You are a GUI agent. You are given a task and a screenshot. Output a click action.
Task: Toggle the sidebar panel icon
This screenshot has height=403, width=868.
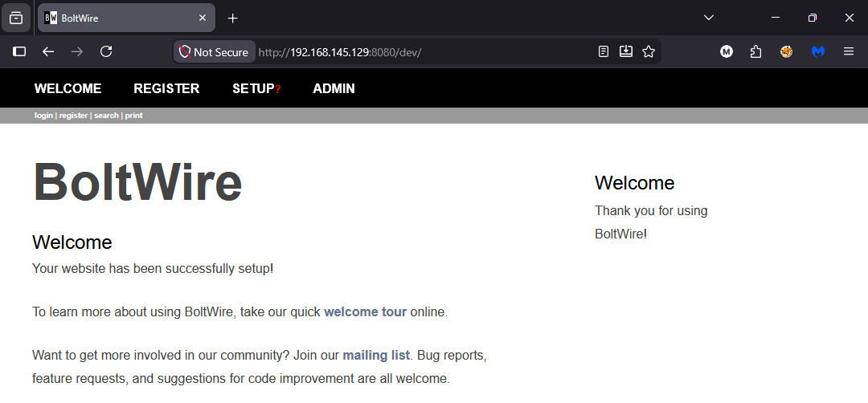click(x=19, y=51)
